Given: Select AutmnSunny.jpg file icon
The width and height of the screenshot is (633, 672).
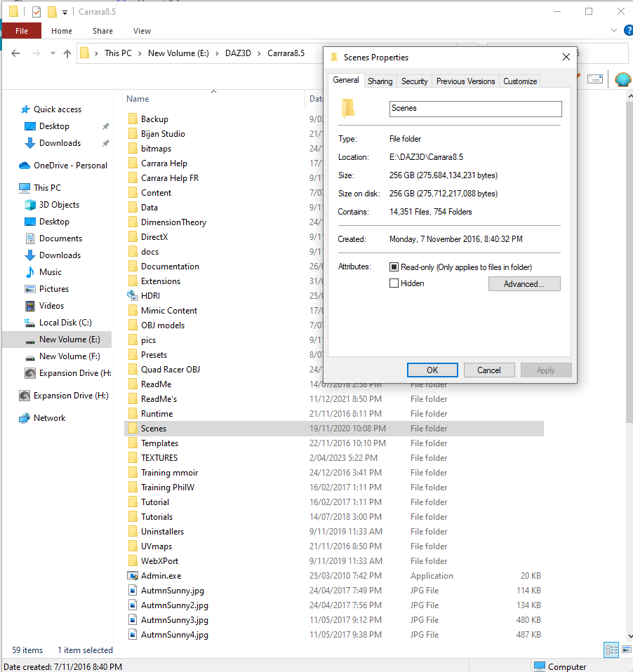Looking at the screenshot, I should (x=133, y=590).
